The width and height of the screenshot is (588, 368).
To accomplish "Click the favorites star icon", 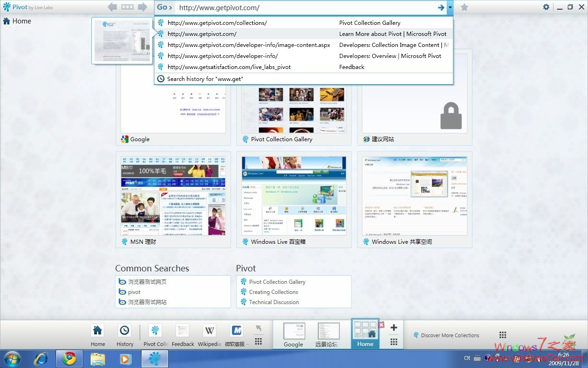I will [x=464, y=7].
